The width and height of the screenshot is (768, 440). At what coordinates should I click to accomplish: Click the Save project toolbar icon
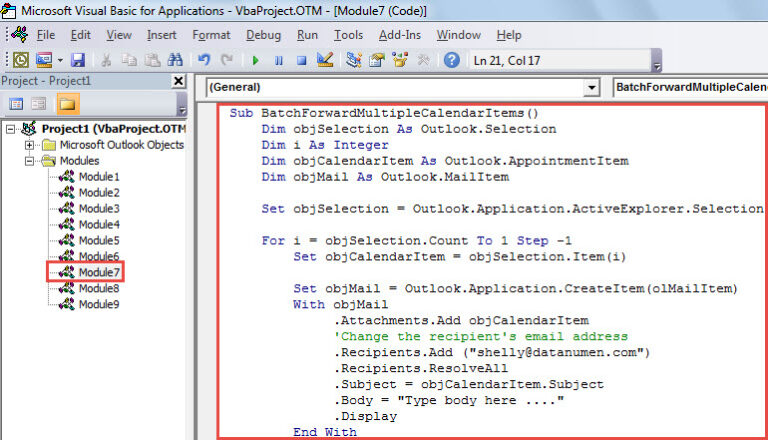(x=78, y=60)
